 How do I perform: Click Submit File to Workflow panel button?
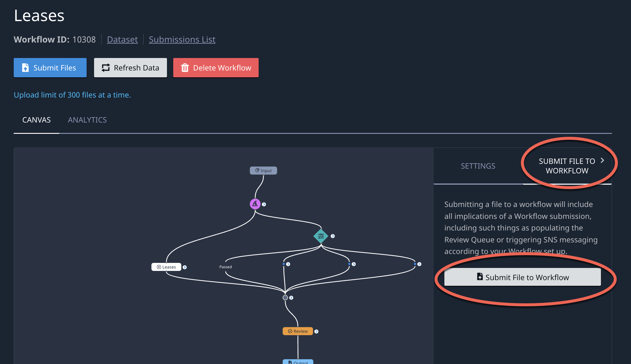pyautogui.click(x=523, y=277)
